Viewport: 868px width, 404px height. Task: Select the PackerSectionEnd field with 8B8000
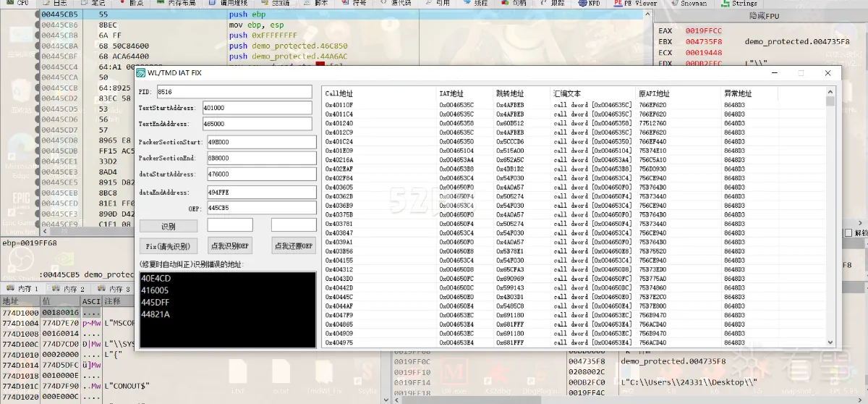tap(261, 158)
